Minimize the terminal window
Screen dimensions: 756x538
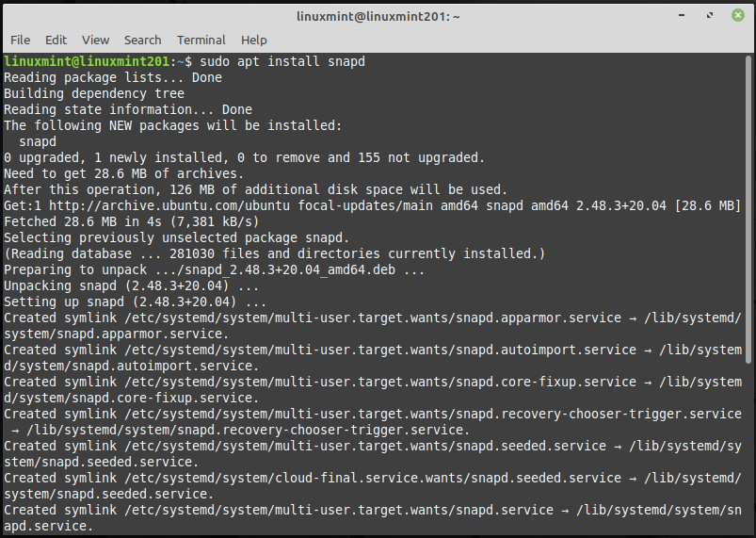coord(684,14)
